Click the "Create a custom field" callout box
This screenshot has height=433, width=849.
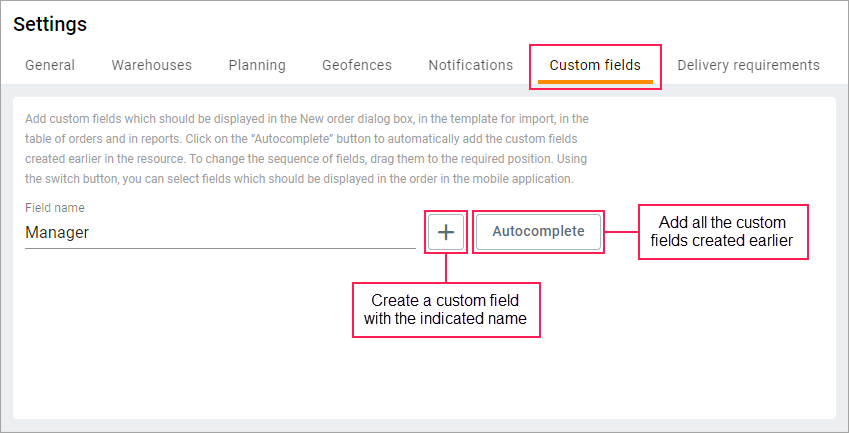[x=446, y=309]
